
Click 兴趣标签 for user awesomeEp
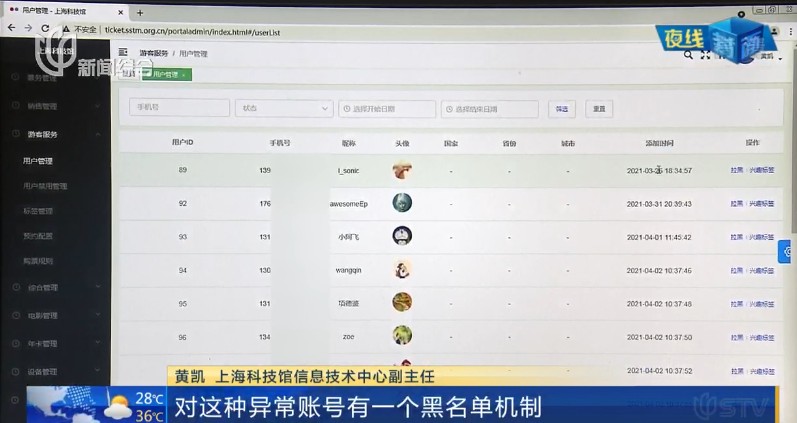tap(761, 204)
